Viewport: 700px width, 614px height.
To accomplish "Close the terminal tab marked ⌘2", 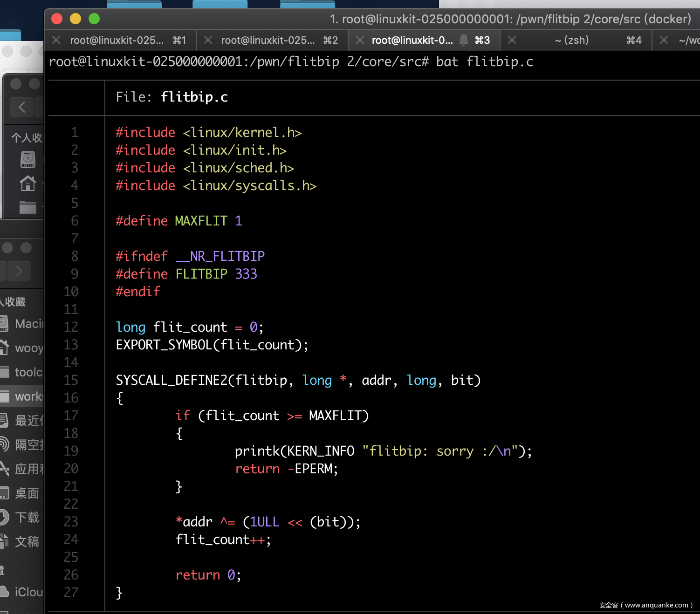I will pyautogui.click(x=208, y=40).
